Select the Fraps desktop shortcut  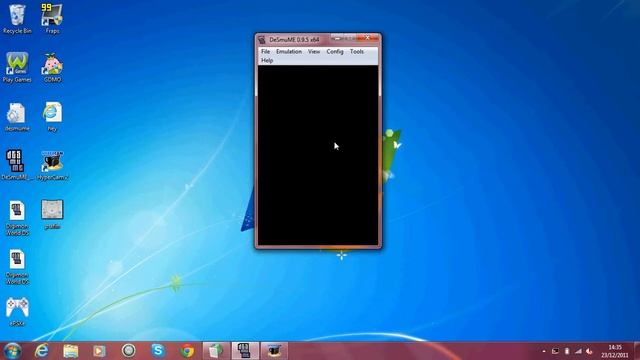(x=52, y=19)
